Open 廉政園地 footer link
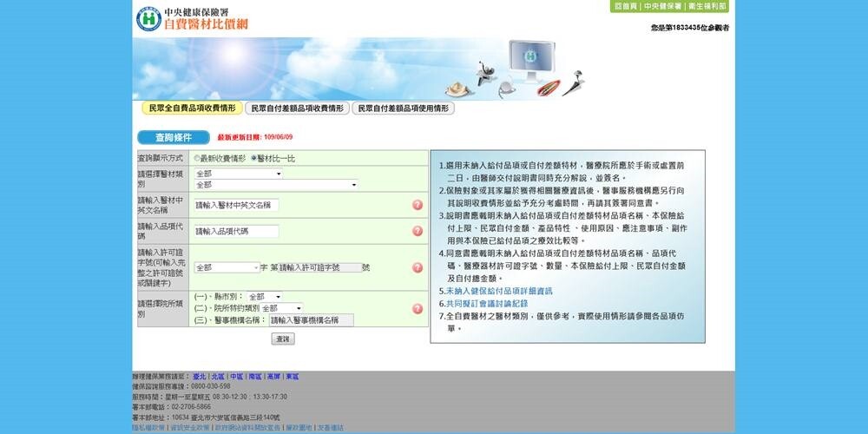This screenshot has height=434, width=868. pyautogui.click(x=299, y=428)
